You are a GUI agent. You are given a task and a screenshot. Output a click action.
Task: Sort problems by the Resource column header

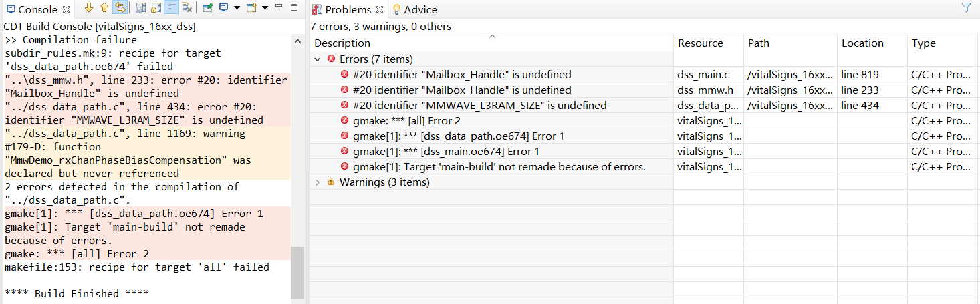[700, 43]
